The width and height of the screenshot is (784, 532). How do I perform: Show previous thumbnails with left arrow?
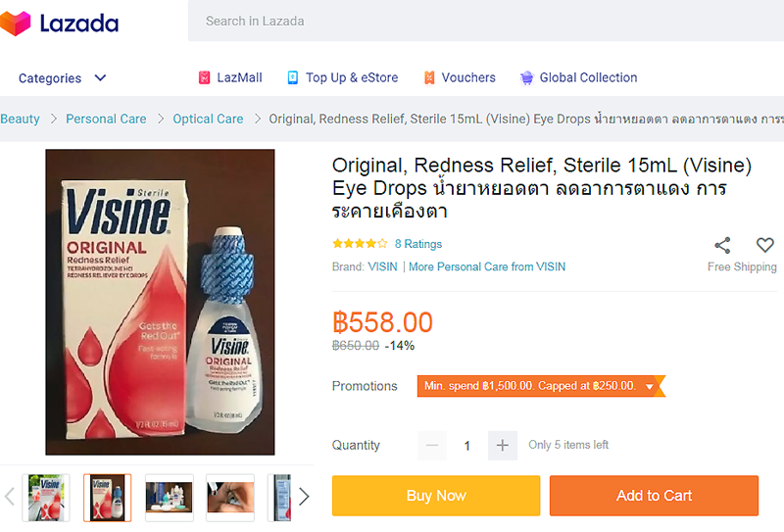(x=10, y=497)
